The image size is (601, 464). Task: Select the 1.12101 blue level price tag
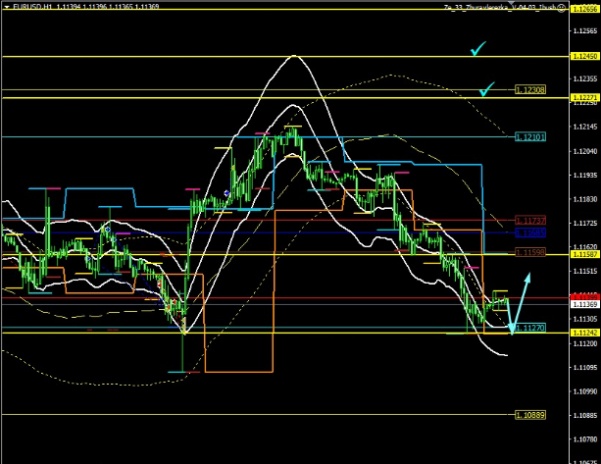click(x=530, y=136)
